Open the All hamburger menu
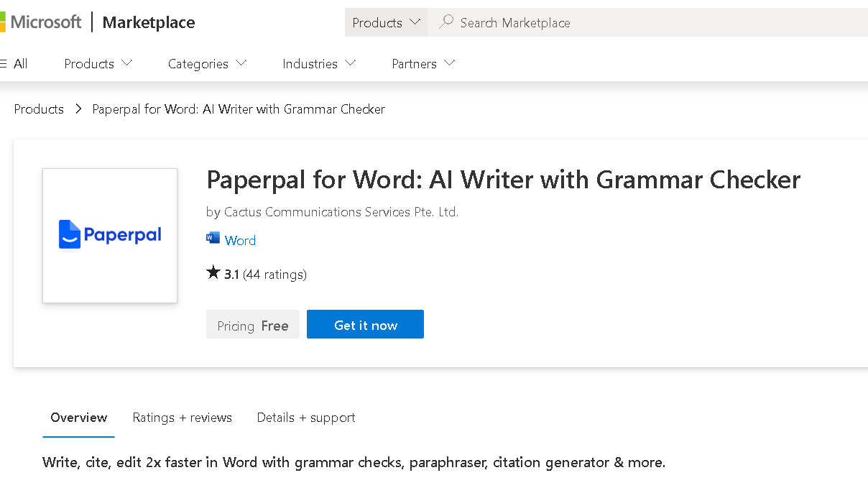The image size is (868, 488). click(14, 63)
